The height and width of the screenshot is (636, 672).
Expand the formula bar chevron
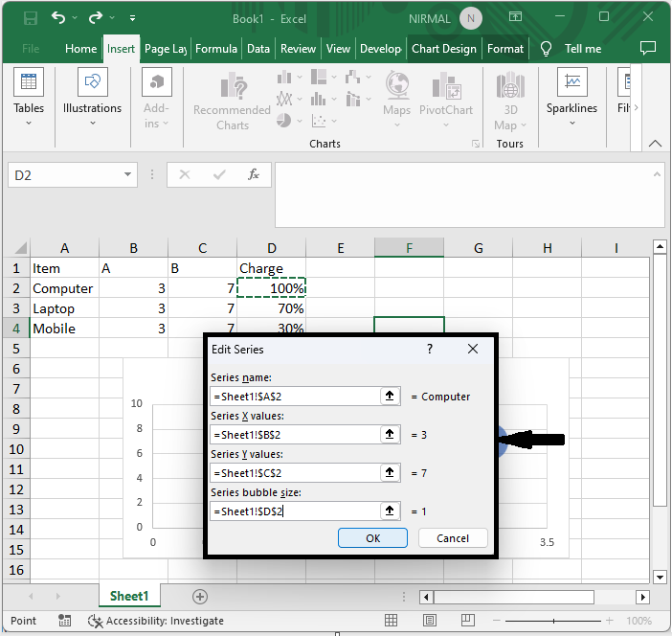coord(657,174)
